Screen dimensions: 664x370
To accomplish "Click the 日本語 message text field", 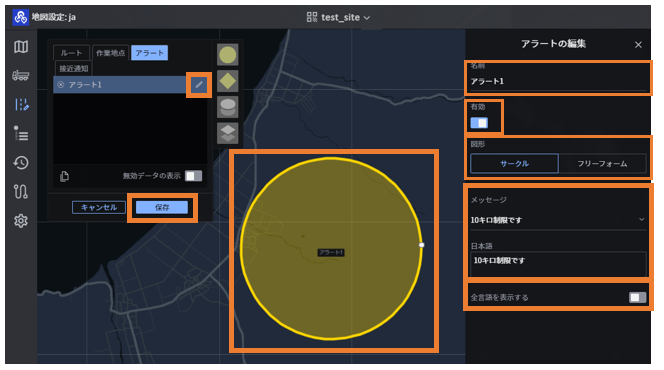I will click(x=558, y=264).
